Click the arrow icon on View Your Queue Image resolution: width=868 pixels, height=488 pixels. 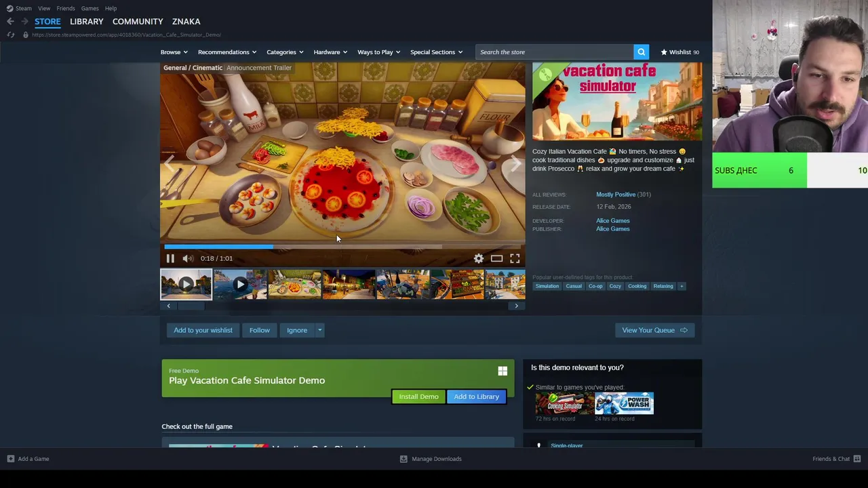pos(684,330)
